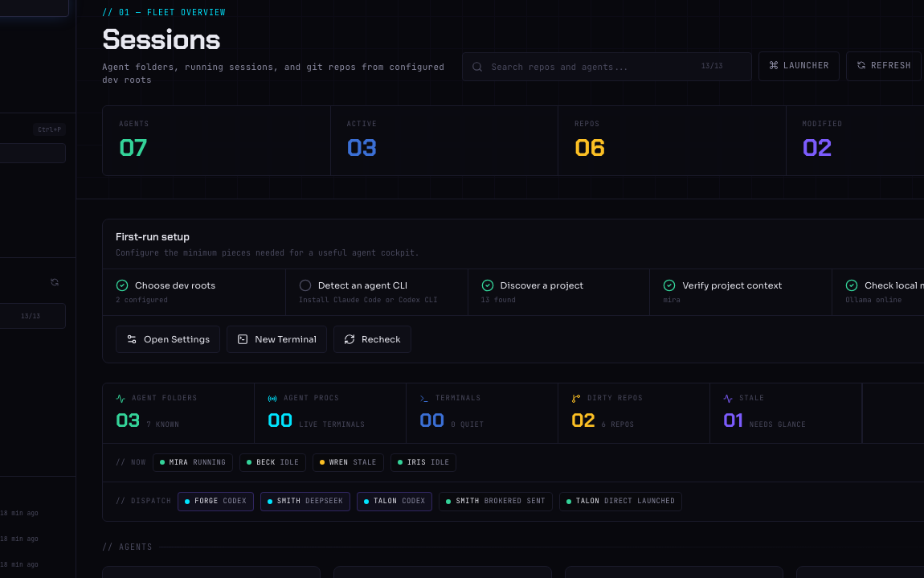This screenshot has width=924, height=578.
Task: Click the Check local check icon
Action: tap(852, 285)
